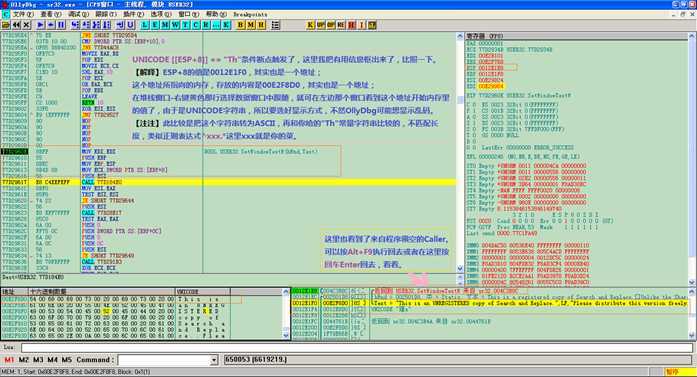Open the 插件(P) menu

point(133,14)
